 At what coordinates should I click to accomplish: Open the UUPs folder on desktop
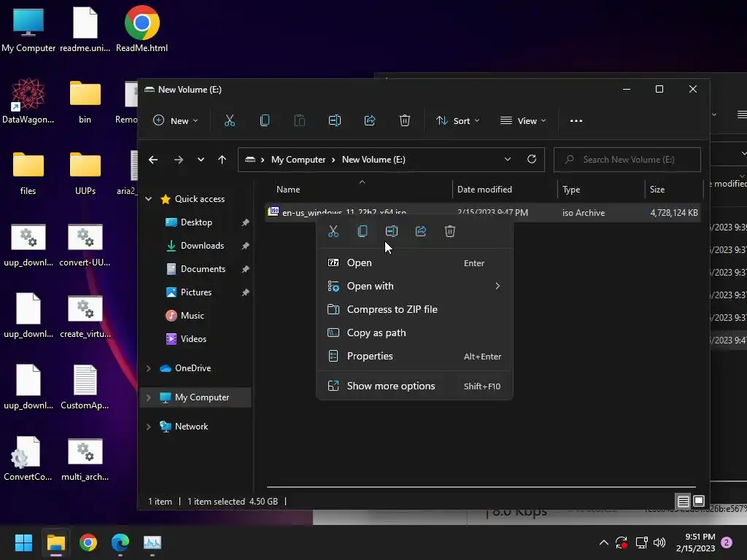[85, 172]
